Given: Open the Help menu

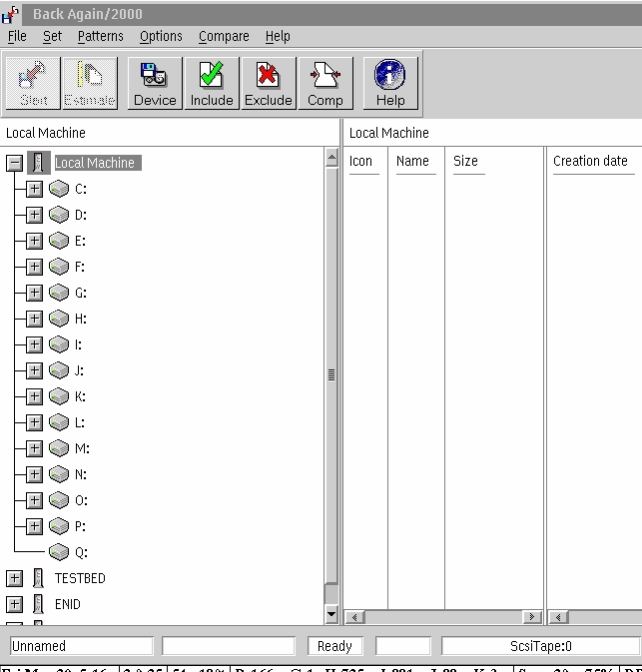Looking at the screenshot, I should [278, 36].
